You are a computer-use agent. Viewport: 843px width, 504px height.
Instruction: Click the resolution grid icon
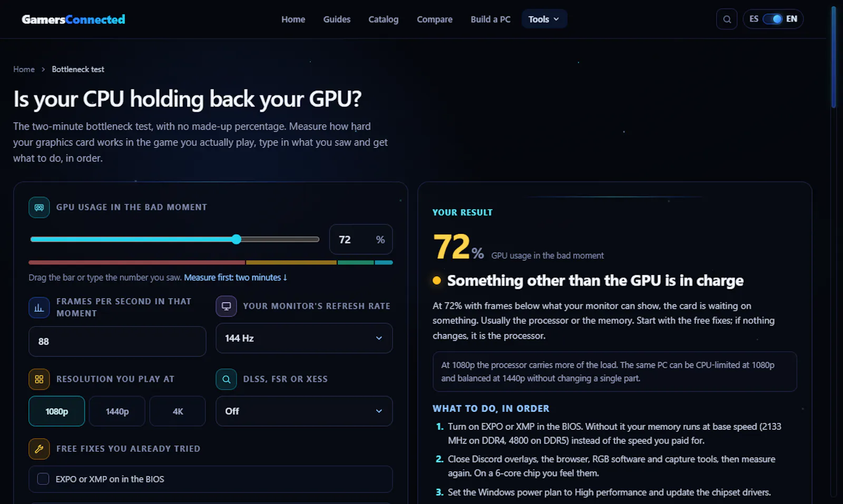(39, 379)
